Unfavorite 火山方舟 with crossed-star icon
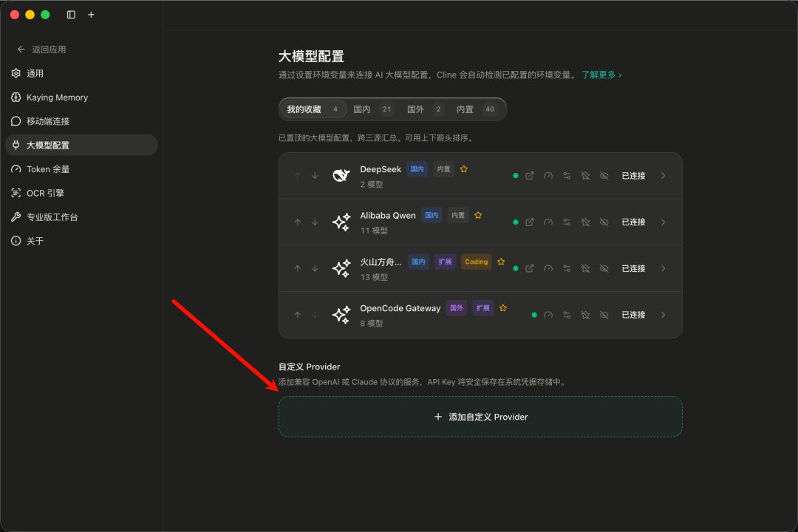This screenshot has height=532, width=798. 586,268
